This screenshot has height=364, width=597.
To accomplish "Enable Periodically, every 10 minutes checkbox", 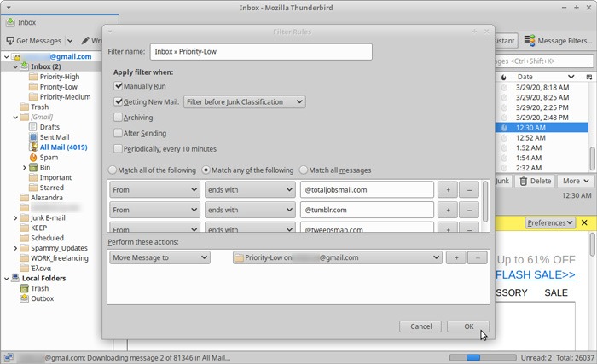I will tap(118, 148).
